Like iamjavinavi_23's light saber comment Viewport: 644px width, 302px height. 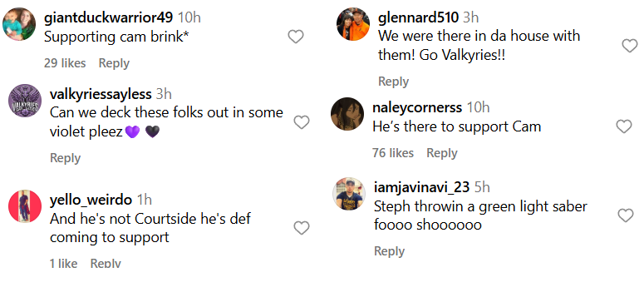coord(626,215)
